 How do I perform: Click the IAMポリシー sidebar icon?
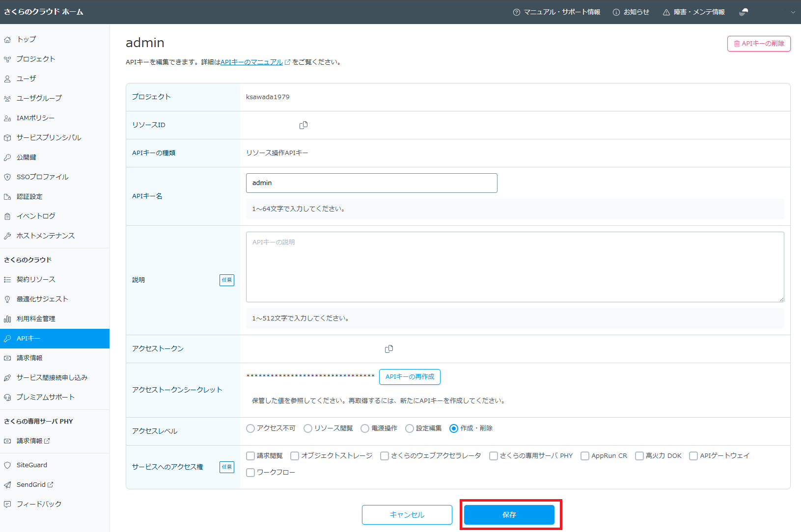pos(7,118)
